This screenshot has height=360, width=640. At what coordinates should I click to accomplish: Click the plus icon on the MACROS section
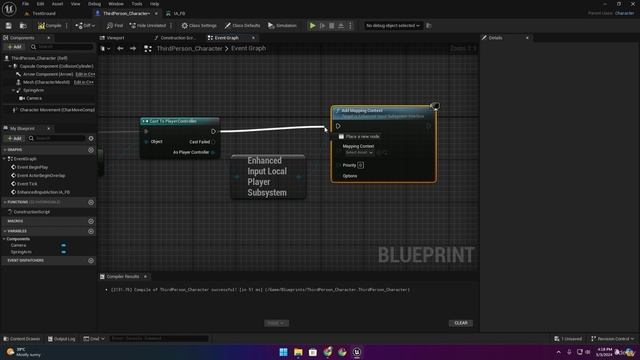[91, 221]
